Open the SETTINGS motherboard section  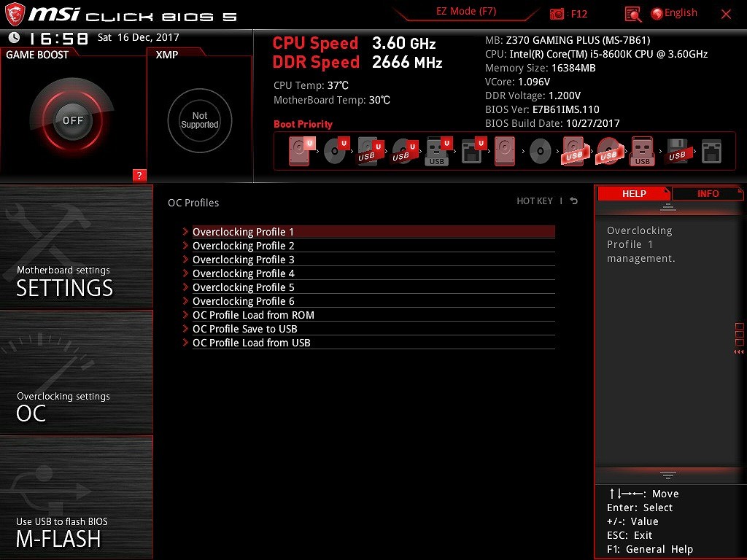click(76, 246)
